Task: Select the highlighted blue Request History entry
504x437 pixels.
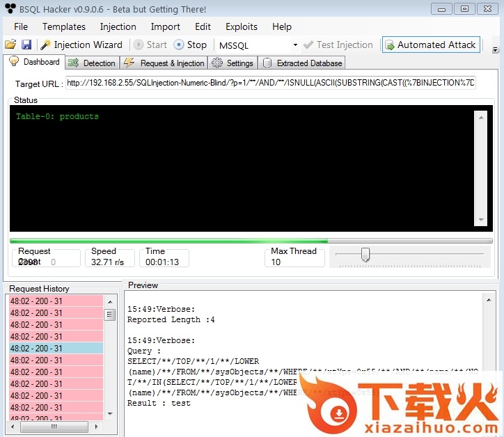Action: tap(55, 348)
